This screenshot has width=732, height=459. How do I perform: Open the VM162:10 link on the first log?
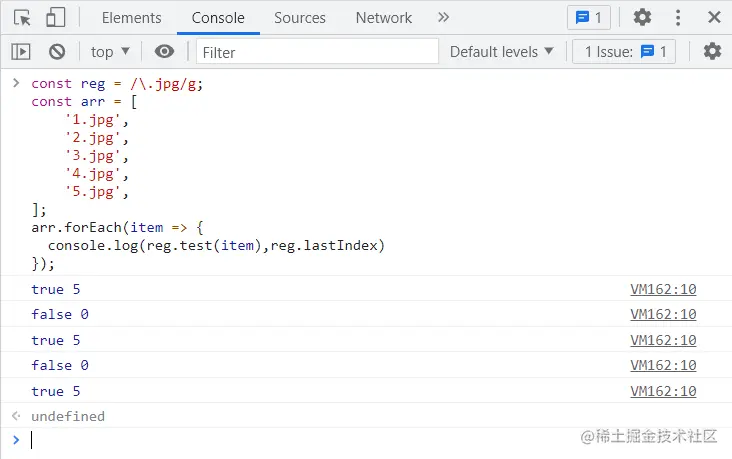(663, 290)
